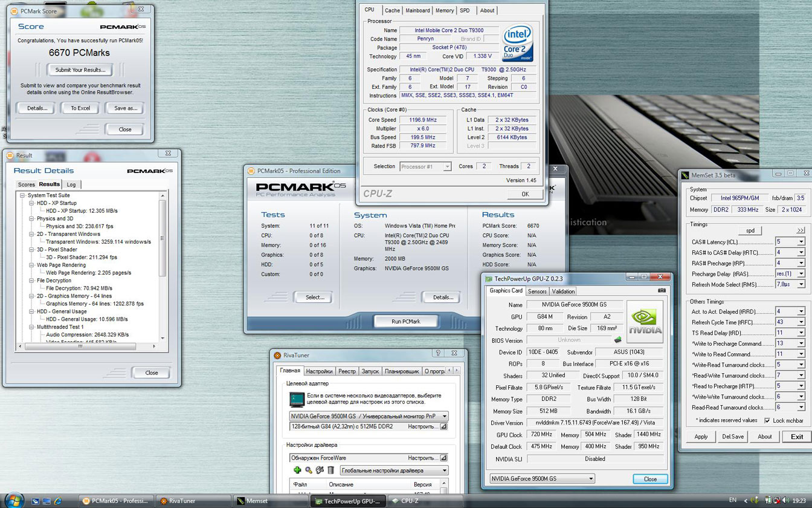Viewport: 812px width, 508px height.
Task: Open Internet Explorer from quick launch
Action: tap(58, 501)
